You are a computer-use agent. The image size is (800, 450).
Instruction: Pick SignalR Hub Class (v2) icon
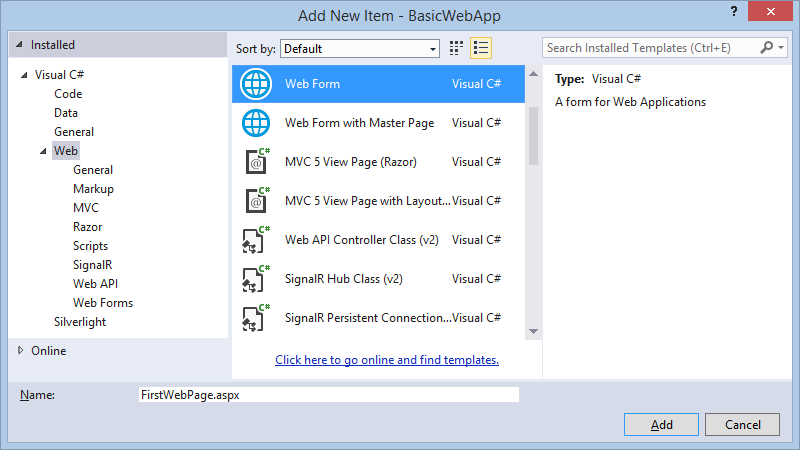click(256, 279)
